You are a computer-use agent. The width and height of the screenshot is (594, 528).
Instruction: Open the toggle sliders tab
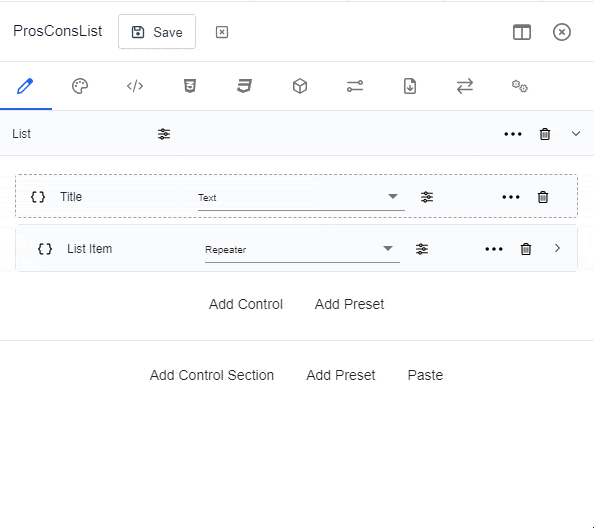point(355,86)
